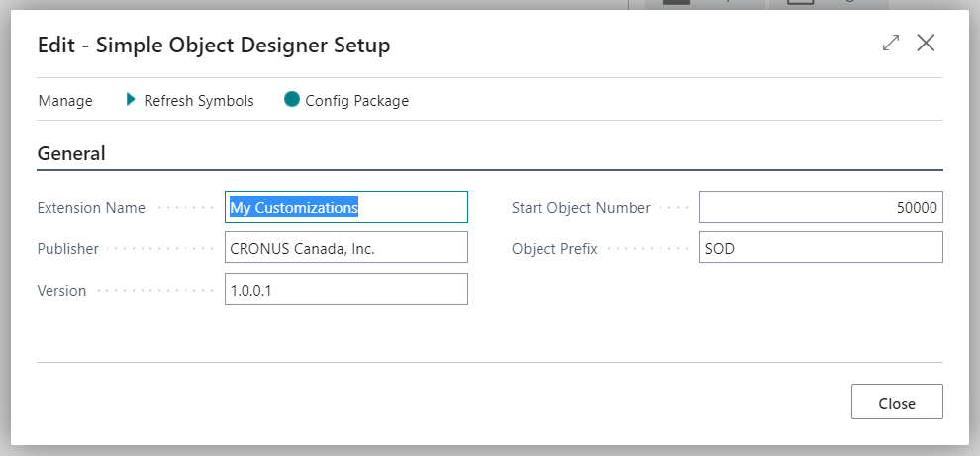This screenshot has height=456, width=980.
Task: Click the Close button at bottom
Action: [897, 402]
